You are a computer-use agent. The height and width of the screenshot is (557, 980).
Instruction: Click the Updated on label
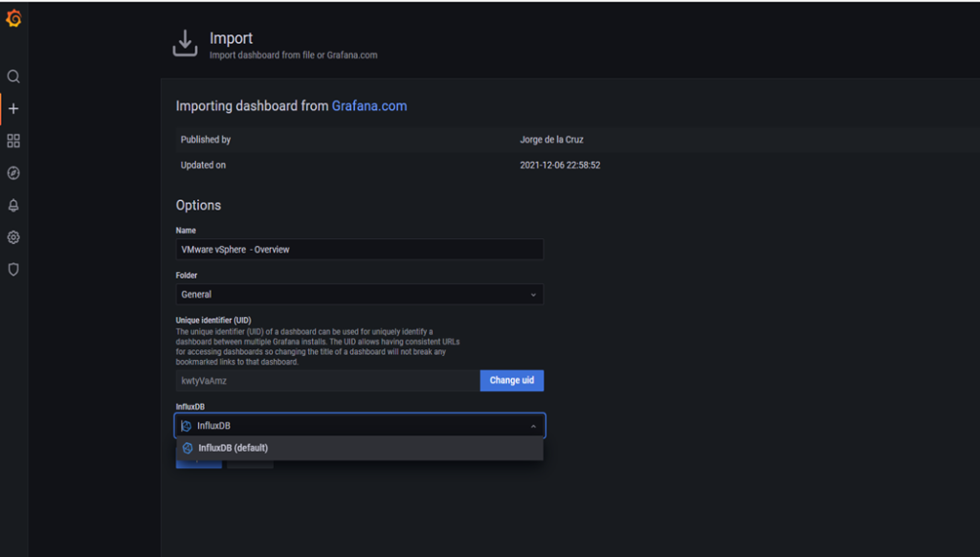[x=203, y=166]
